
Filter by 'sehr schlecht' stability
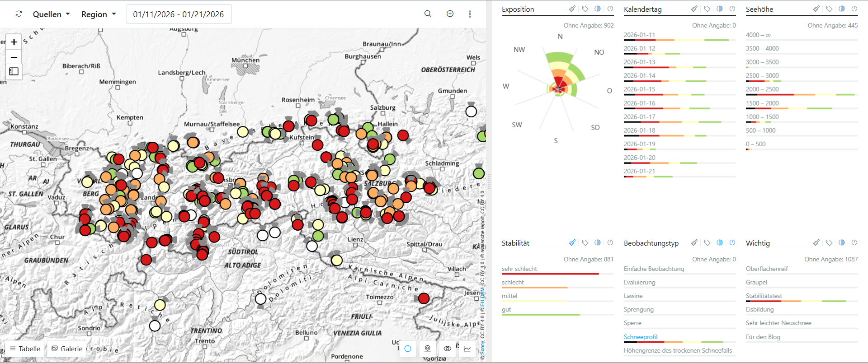point(519,269)
